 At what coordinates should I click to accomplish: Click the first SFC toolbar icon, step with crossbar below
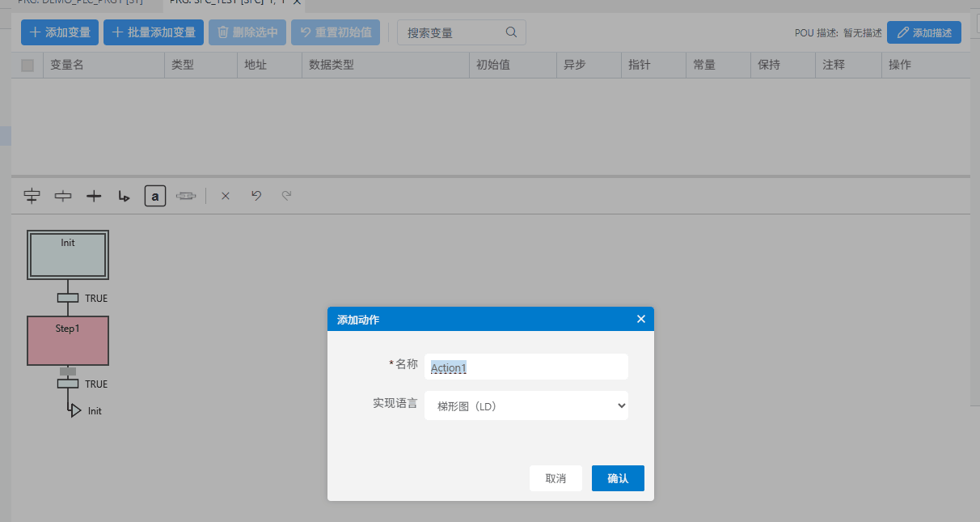(32, 195)
